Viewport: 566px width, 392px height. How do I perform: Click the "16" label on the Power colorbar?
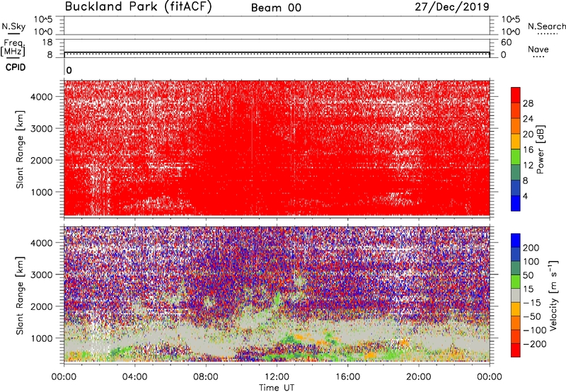tap(528, 150)
